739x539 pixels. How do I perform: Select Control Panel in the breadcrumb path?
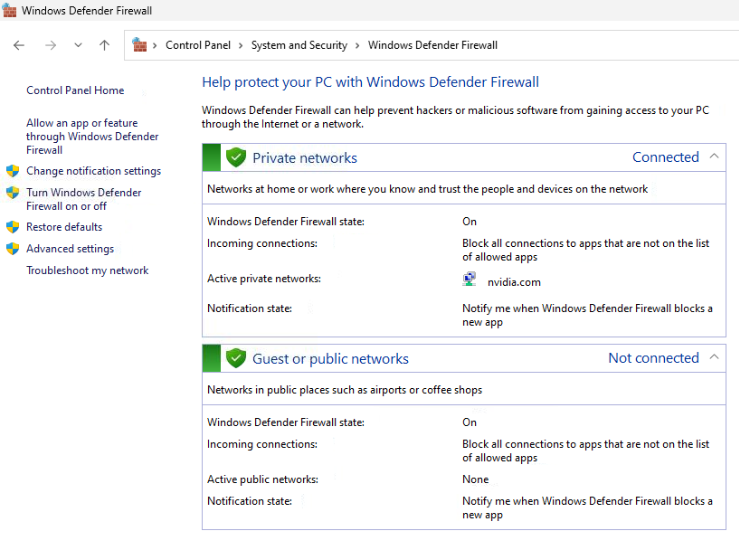[198, 45]
